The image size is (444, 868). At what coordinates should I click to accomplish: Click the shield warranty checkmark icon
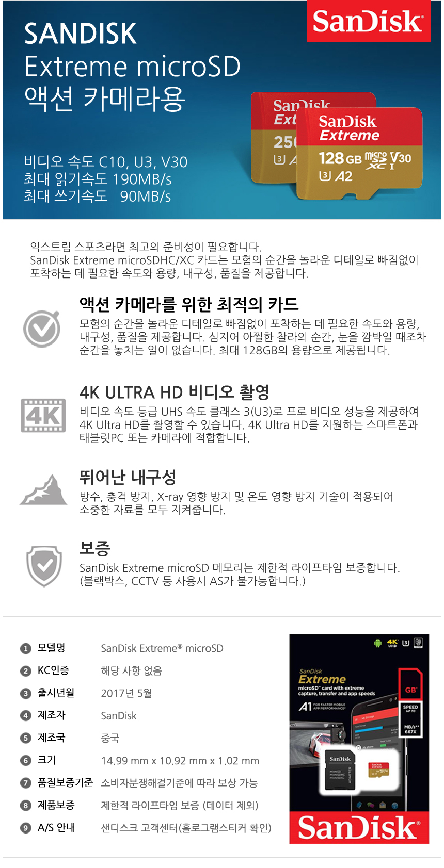coord(44,566)
